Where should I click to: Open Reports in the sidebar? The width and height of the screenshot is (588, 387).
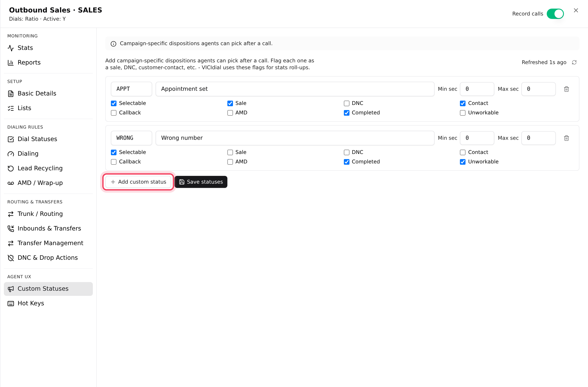point(48,62)
